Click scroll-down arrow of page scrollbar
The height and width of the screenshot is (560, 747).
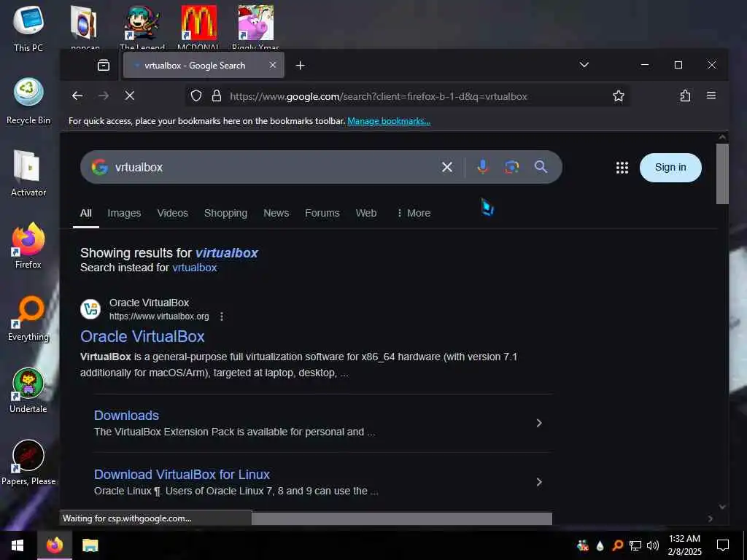point(722,507)
